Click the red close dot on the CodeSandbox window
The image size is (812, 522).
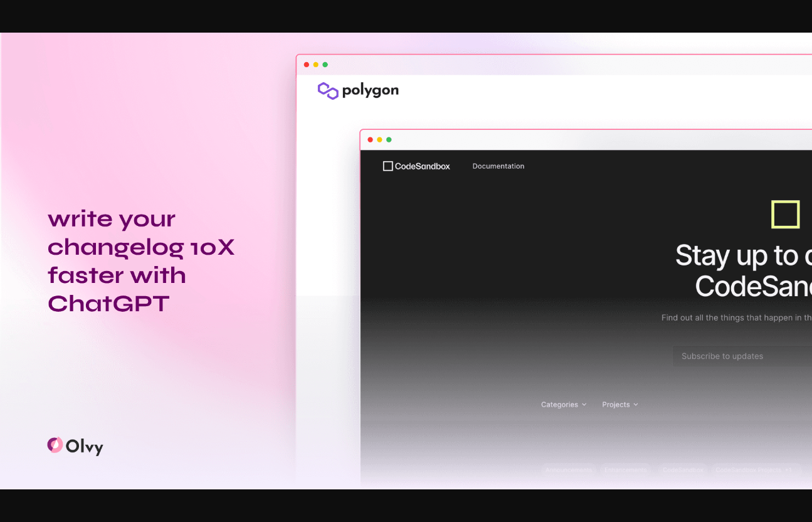click(x=371, y=139)
